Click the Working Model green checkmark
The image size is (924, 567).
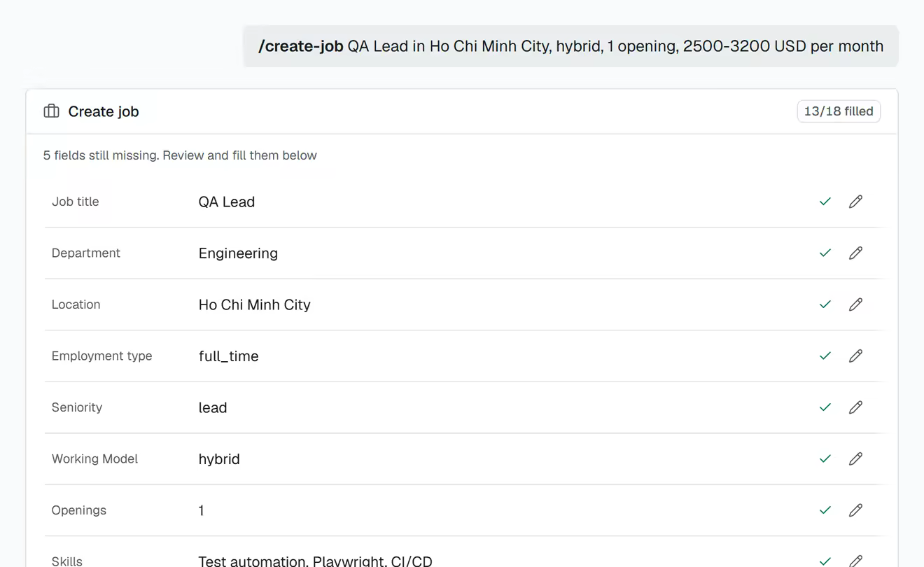click(825, 458)
